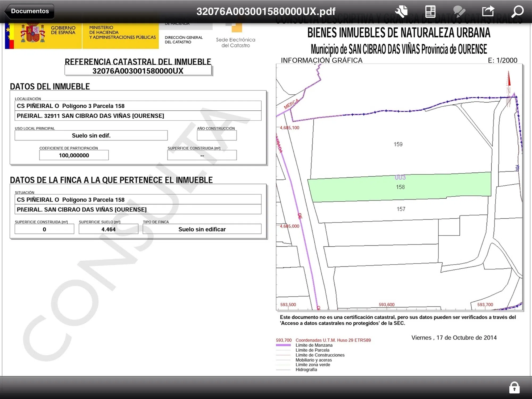Viewport: 532px width, 399px height.
Task: Tap the PDF file name title
Action: [x=266, y=11]
